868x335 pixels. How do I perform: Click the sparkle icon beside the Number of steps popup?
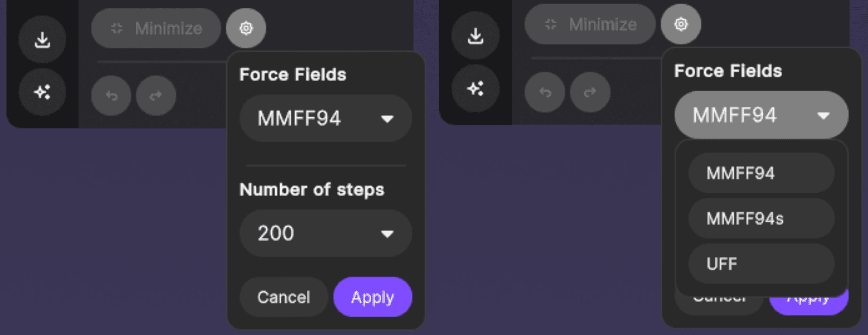(x=42, y=92)
